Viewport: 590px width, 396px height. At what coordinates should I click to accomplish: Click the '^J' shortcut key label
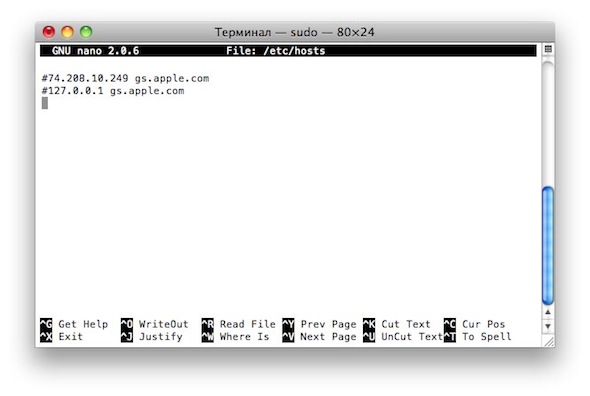coord(127,337)
